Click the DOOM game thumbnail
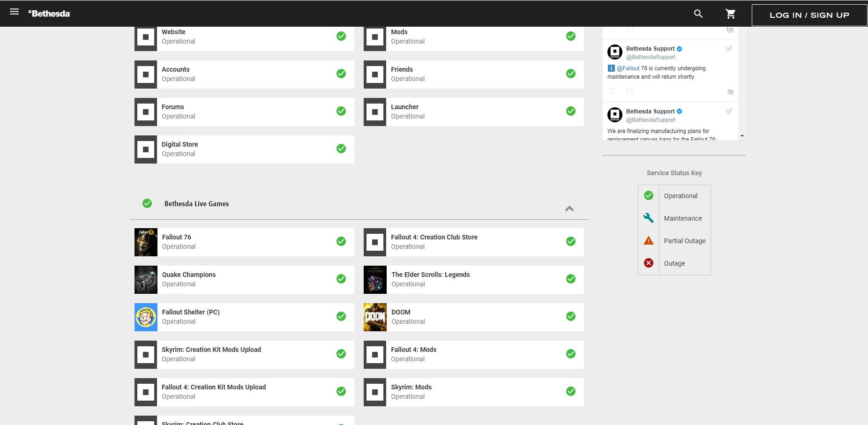The width and height of the screenshot is (868, 425). click(375, 317)
